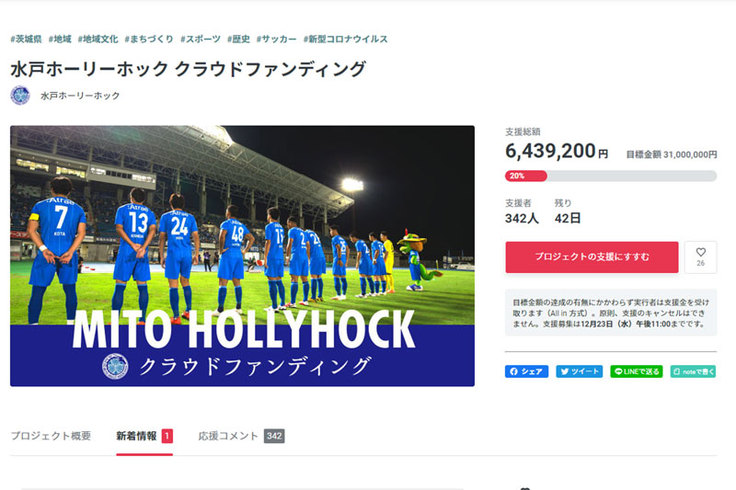Image resolution: width=736 pixels, height=490 pixels.
Task: Select the #地域文化 hashtag
Action: point(98,39)
